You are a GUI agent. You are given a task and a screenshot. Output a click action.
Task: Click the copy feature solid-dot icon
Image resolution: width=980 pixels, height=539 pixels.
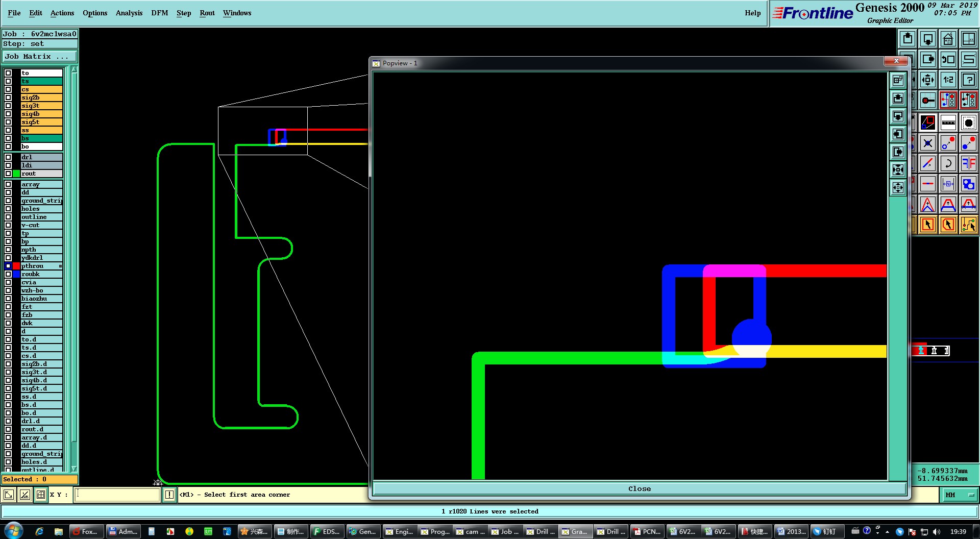(969, 143)
